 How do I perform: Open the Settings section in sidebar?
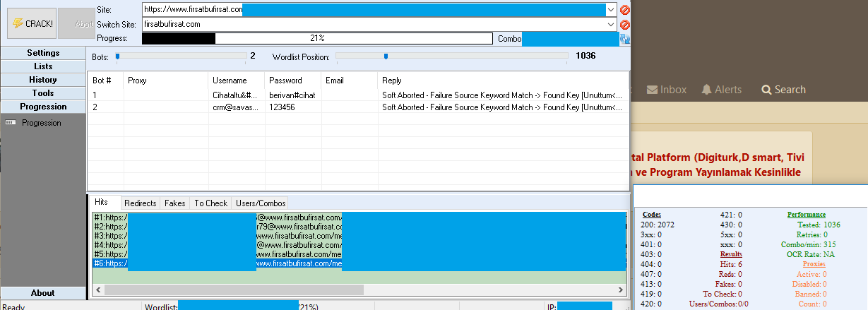(43, 53)
